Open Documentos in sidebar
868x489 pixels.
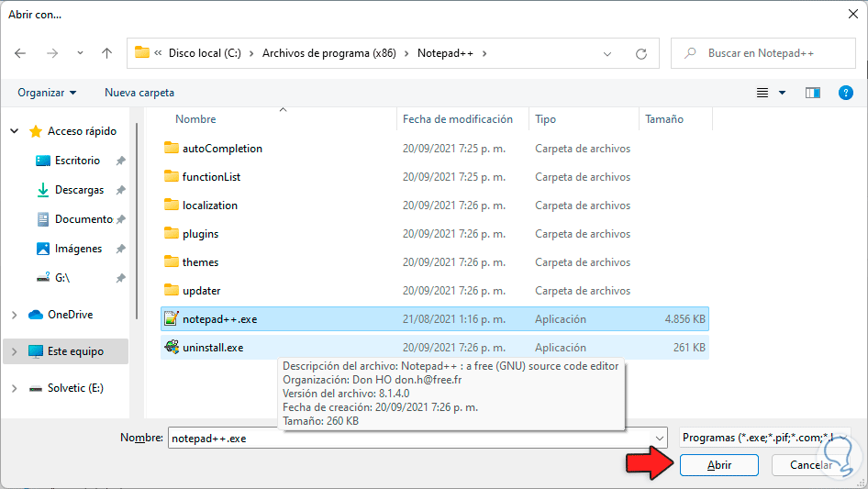[x=83, y=219]
